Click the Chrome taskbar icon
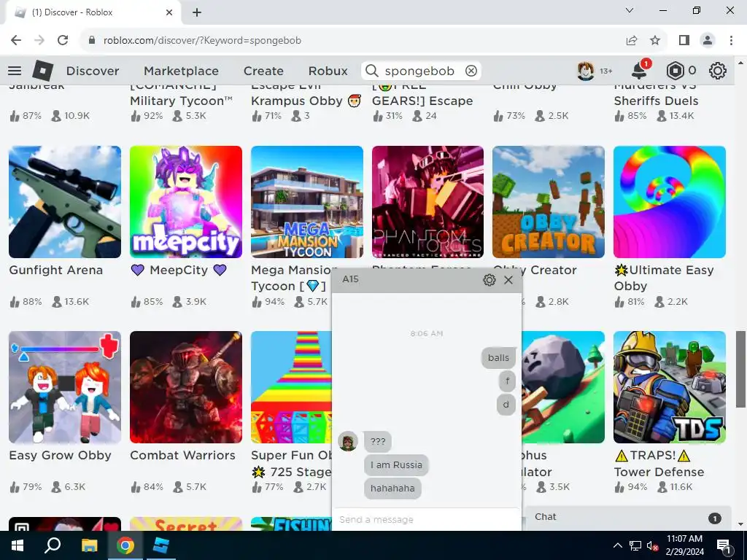The width and height of the screenshot is (747, 560). [125, 545]
